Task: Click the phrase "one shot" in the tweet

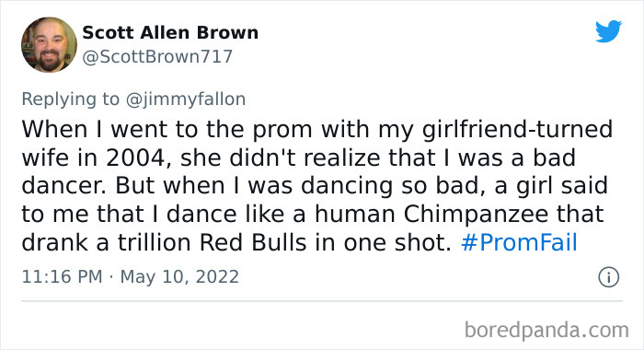Action: tap(397, 242)
